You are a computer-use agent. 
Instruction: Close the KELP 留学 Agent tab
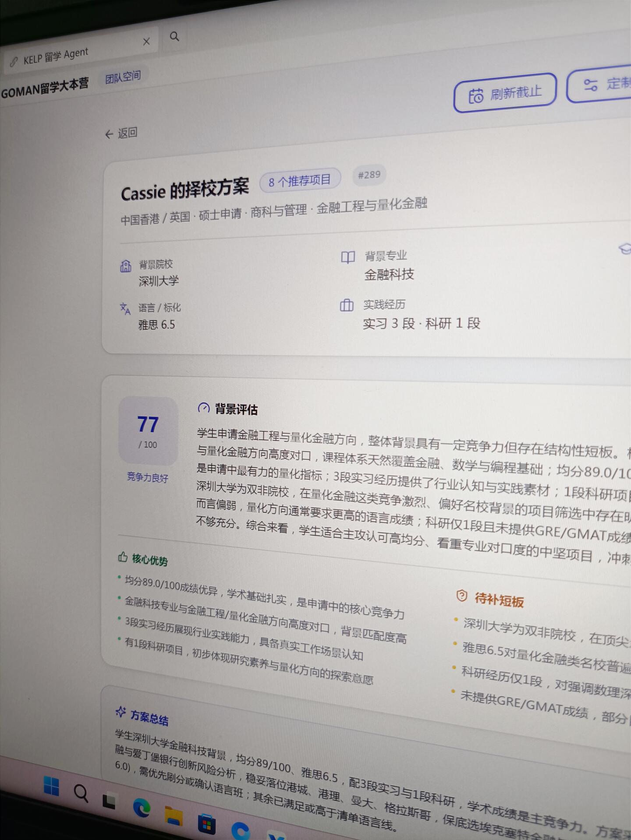(146, 42)
